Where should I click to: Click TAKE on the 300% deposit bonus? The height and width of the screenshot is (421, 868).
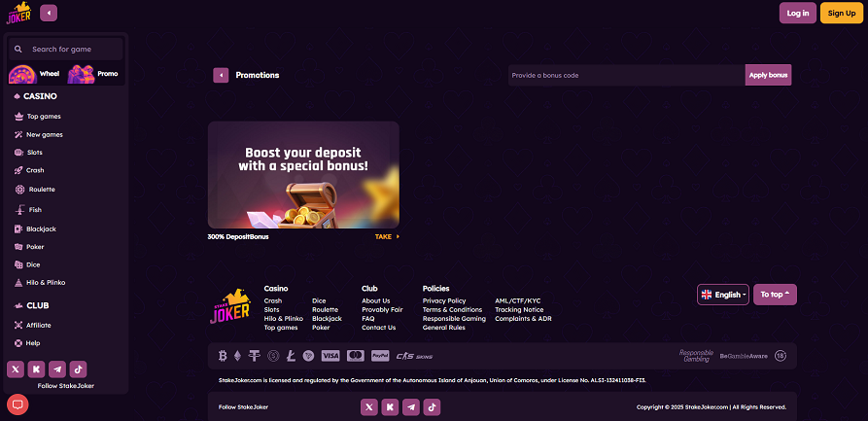[x=387, y=236]
